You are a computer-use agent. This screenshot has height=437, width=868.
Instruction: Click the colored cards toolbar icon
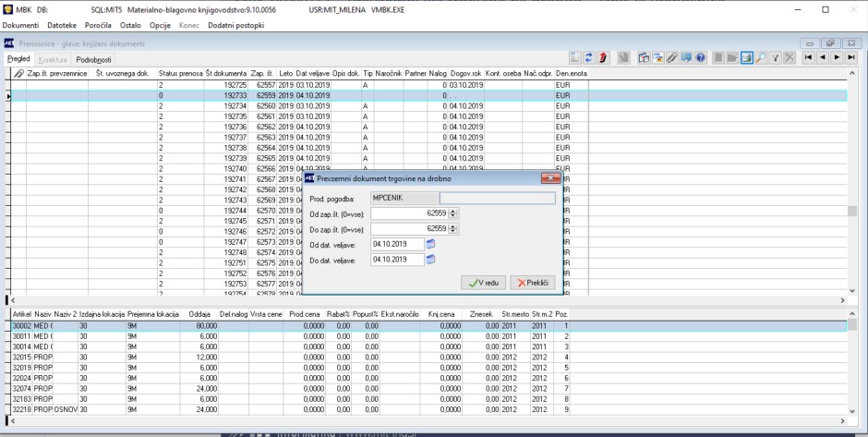point(658,57)
